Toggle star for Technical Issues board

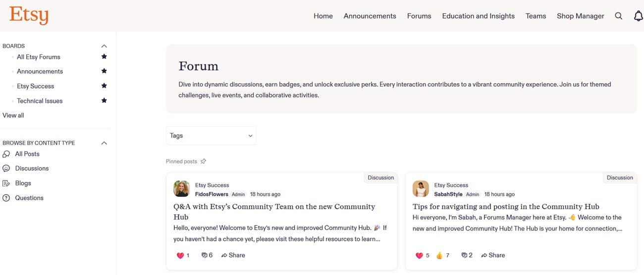[104, 100]
